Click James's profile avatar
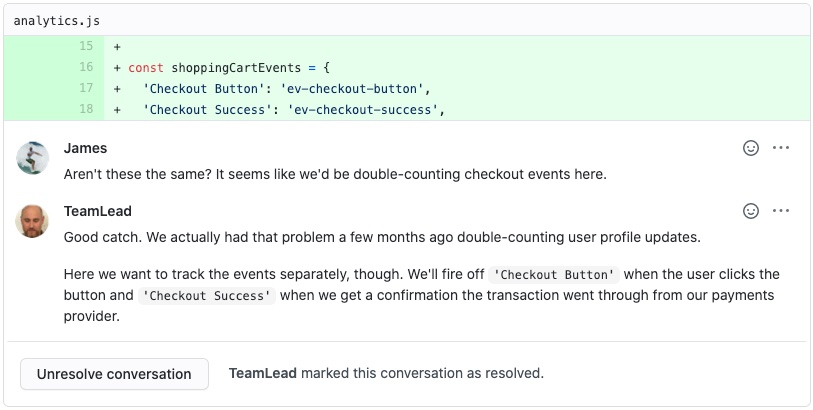The image size is (813, 410). tap(33, 158)
